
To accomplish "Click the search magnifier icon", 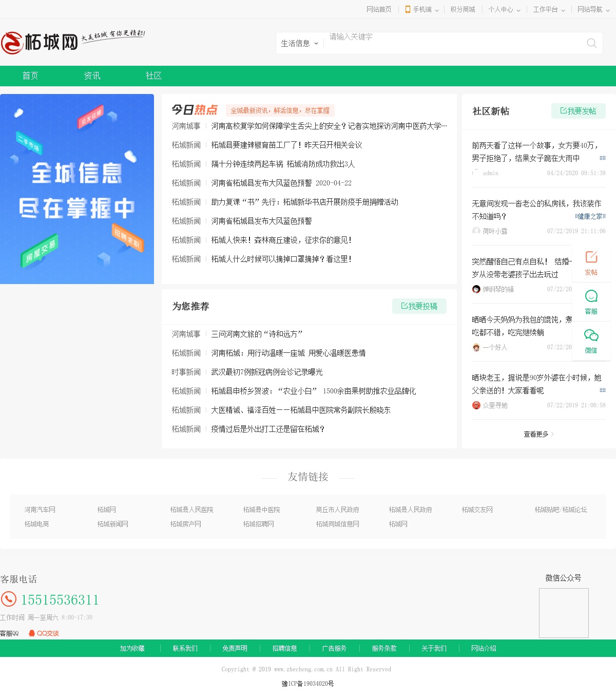I will pyautogui.click(x=591, y=43).
